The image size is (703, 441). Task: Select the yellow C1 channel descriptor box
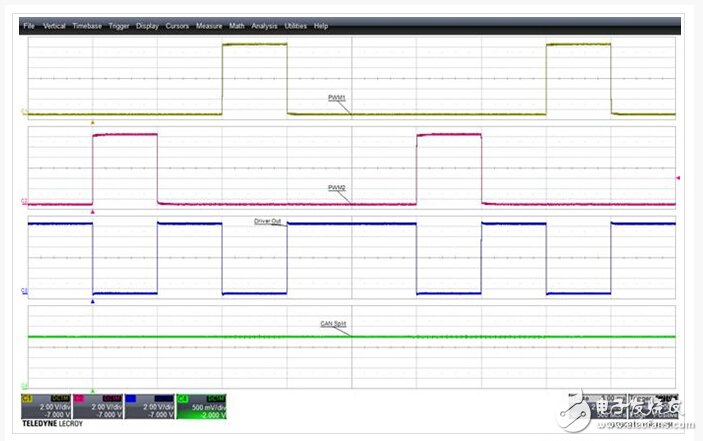45,409
